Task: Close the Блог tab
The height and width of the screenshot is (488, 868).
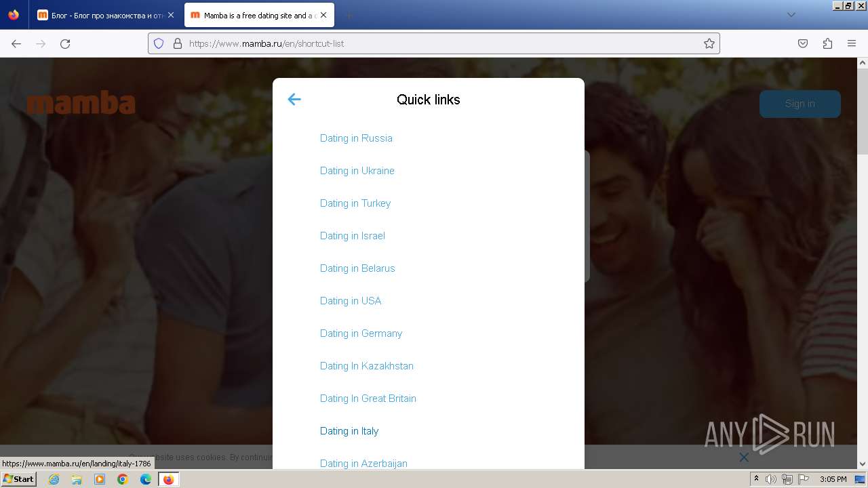Action: pos(170,15)
